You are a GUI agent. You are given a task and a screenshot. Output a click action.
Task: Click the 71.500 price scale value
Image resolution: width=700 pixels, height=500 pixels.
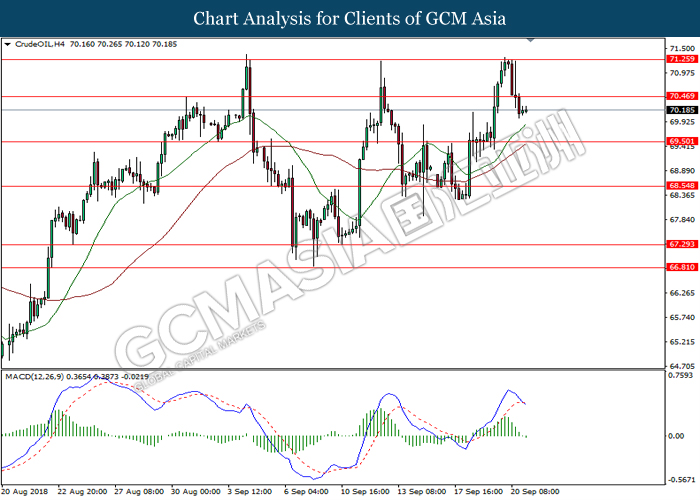tap(682, 49)
